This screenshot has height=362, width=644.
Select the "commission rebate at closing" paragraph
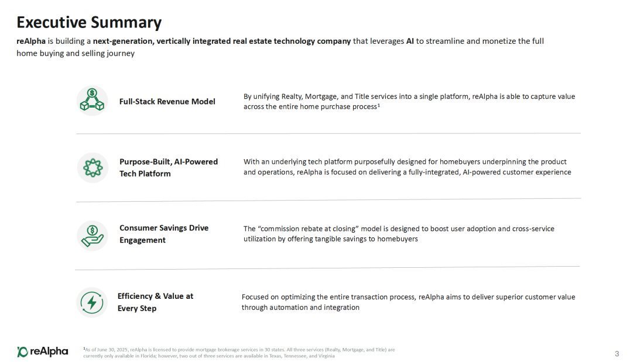tap(399, 233)
